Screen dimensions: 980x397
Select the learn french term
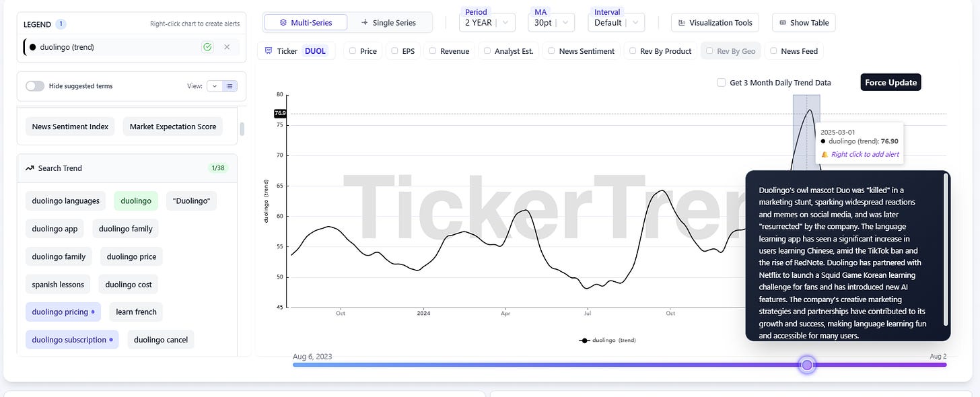point(136,312)
